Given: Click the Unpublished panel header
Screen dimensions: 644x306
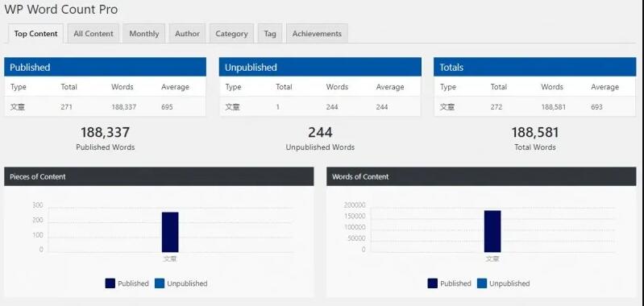Looking at the screenshot, I should [x=320, y=68].
